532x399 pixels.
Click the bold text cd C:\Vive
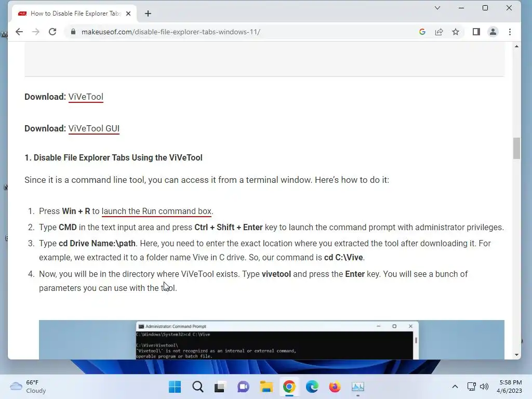(x=343, y=258)
